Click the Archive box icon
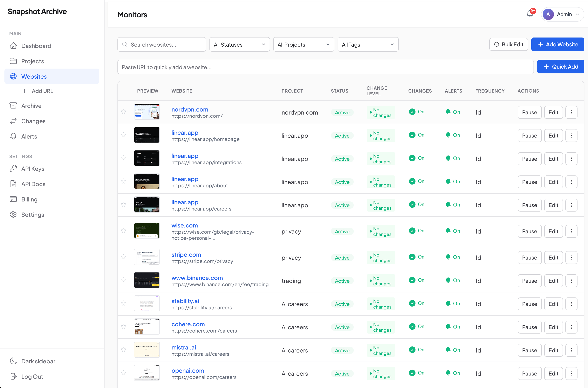 (x=13, y=106)
